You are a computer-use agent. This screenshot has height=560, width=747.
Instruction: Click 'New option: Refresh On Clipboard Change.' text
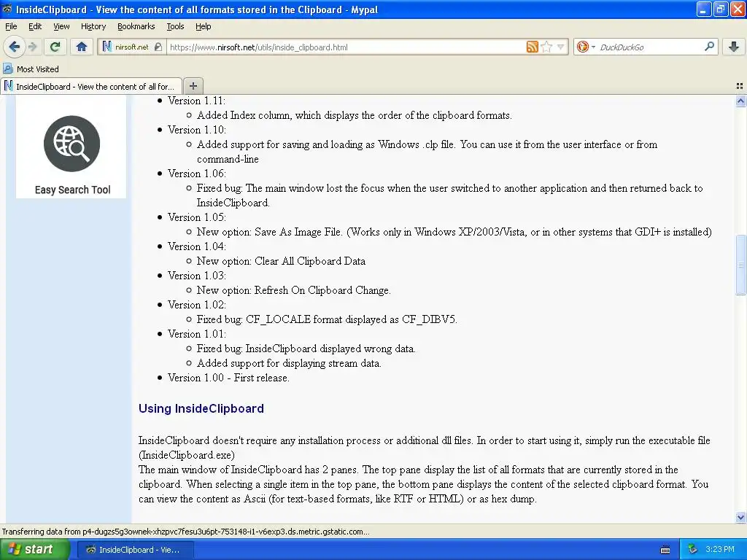(x=293, y=290)
